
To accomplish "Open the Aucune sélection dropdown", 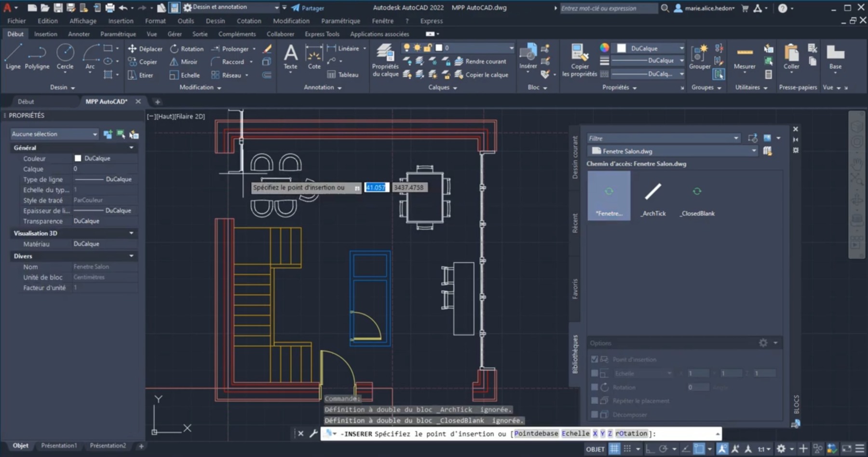I will coord(54,134).
